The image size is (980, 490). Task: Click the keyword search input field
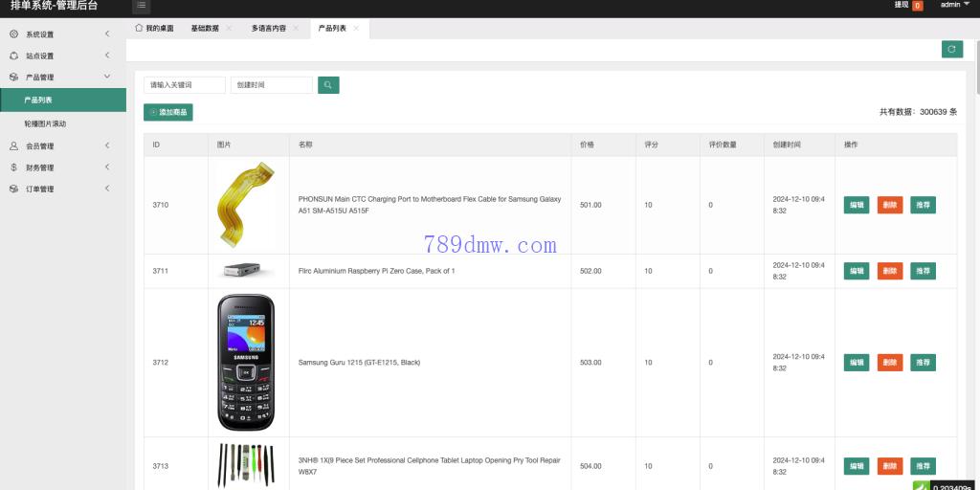tap(185, 85)
